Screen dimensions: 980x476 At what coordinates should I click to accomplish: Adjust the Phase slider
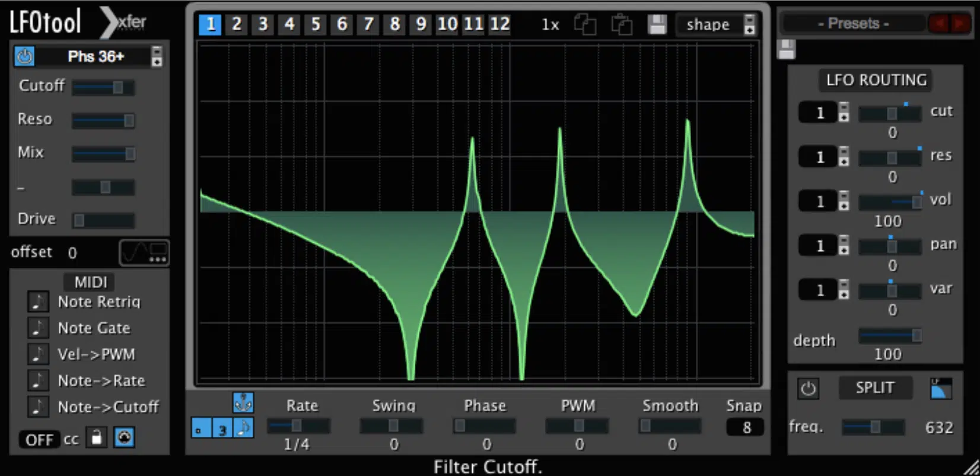[x=484, y=426]
